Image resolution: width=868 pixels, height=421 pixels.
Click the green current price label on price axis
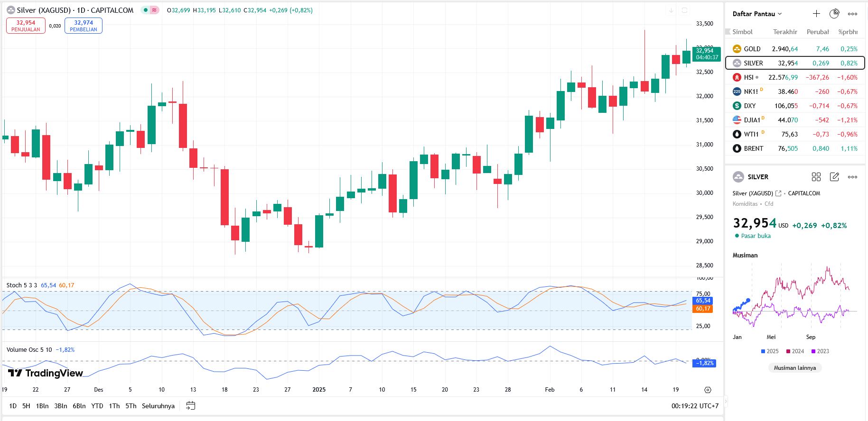click(x=707, y=54)
